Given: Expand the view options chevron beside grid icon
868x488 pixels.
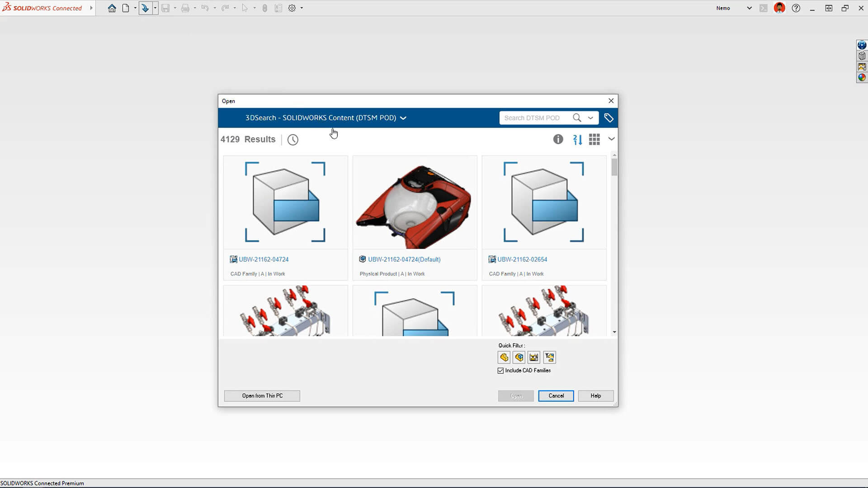Looking at the screenshot, I should pos(611,139).
